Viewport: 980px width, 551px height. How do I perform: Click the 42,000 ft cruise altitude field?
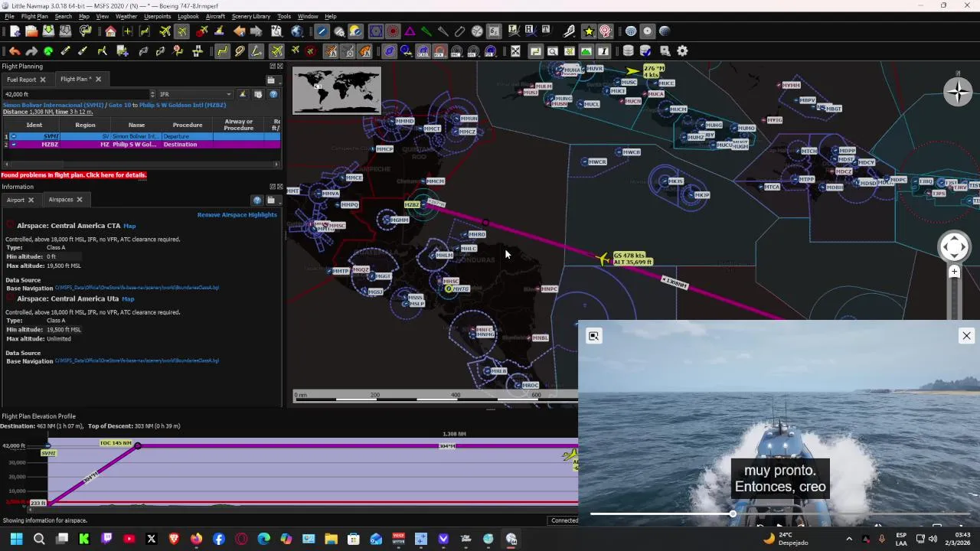pos(75,94)
